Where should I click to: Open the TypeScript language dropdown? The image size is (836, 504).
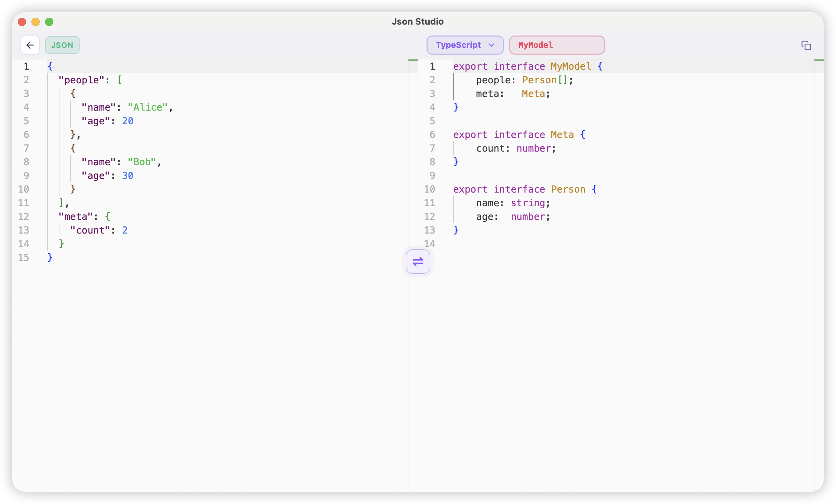click(464, 45)
